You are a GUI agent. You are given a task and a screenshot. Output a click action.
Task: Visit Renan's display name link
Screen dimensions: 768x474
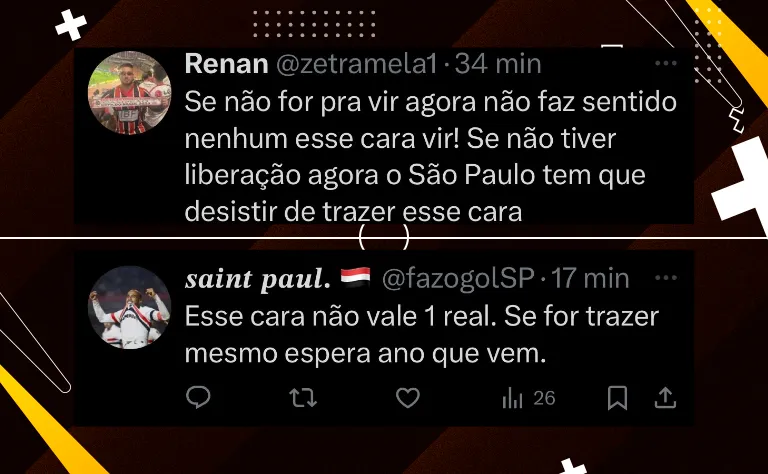[x=226, y=64]
